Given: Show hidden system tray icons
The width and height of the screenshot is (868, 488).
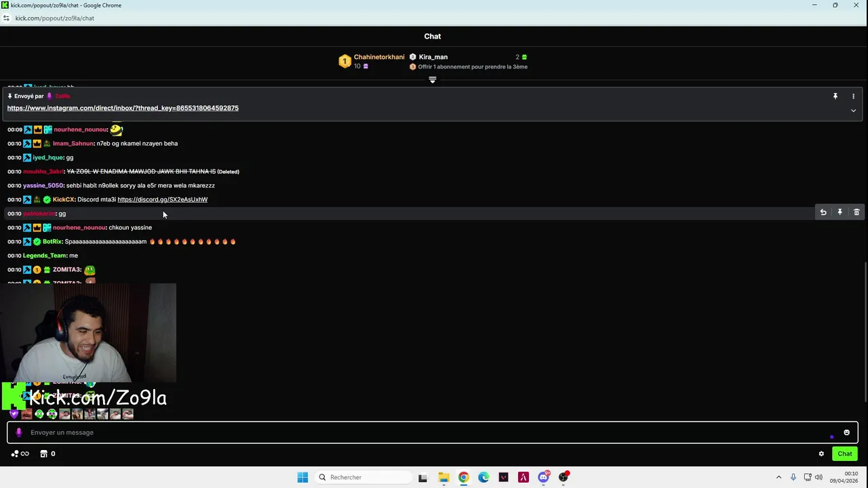Looking at the screenshot, I should pyautogui.click(x=778, y=477).
